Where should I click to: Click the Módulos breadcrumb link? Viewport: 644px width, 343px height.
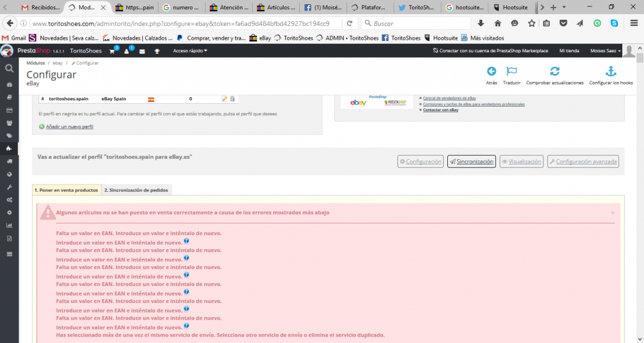point(36,63)
